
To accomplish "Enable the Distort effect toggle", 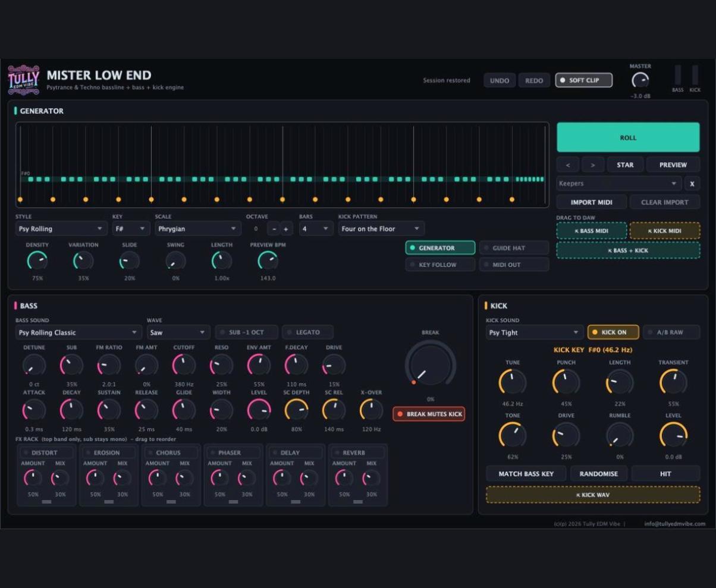I will point(47,452).
